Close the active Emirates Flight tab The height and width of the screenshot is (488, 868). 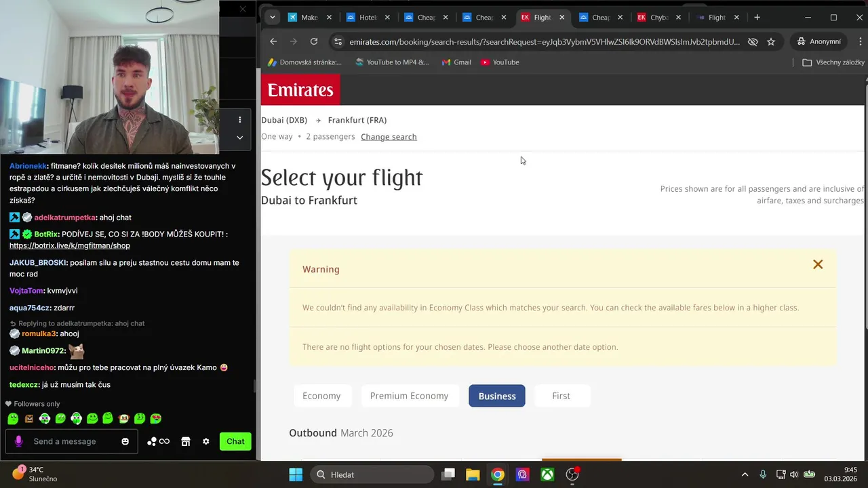coord(561,17)
